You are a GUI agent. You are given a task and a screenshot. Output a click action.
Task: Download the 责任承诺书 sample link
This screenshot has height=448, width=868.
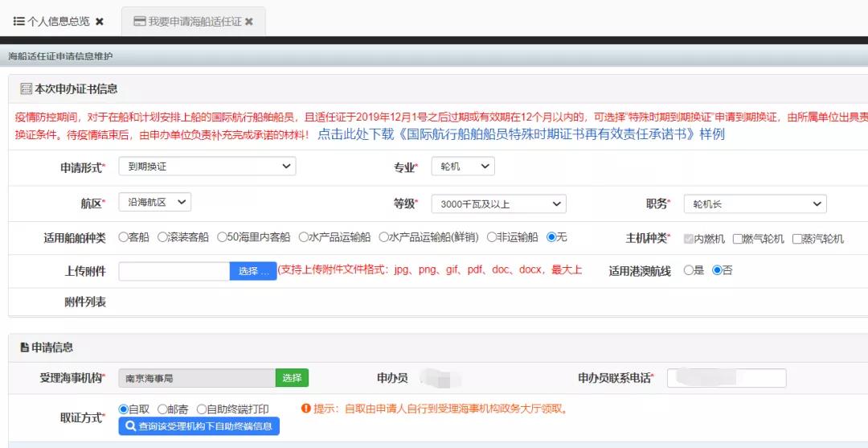[x=521, y=134]
